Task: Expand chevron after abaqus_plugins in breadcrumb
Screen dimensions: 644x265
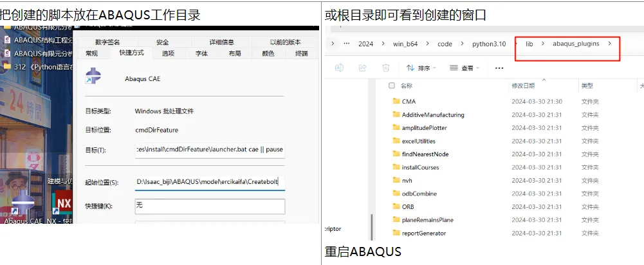Action: (609, 44)
